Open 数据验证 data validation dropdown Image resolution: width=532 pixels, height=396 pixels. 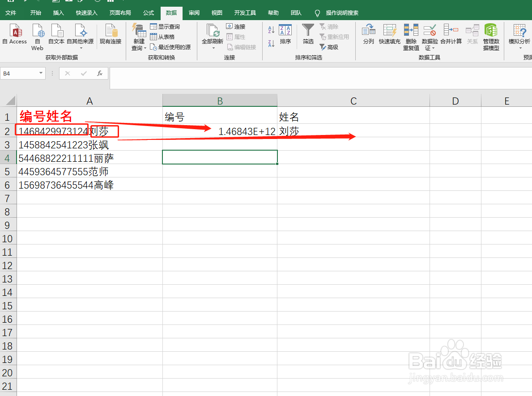click(x=430, y=37)
